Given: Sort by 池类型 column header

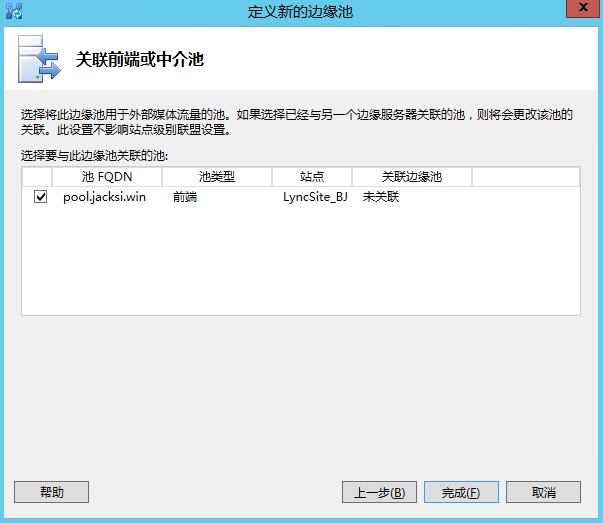Looking at the screenshot, I should click(x=217, y=177).
